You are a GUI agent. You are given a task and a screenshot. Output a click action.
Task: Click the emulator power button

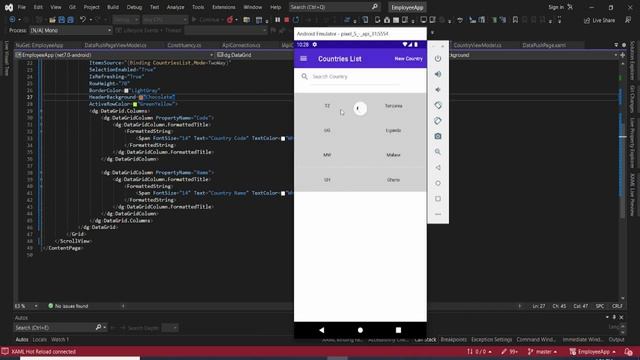(438, 59)
